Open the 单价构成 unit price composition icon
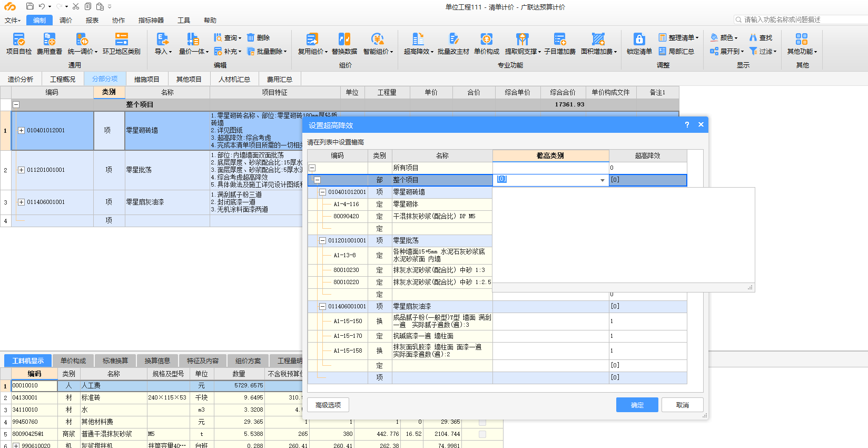The width and height of the screenshot is (868, 448). 487,39
